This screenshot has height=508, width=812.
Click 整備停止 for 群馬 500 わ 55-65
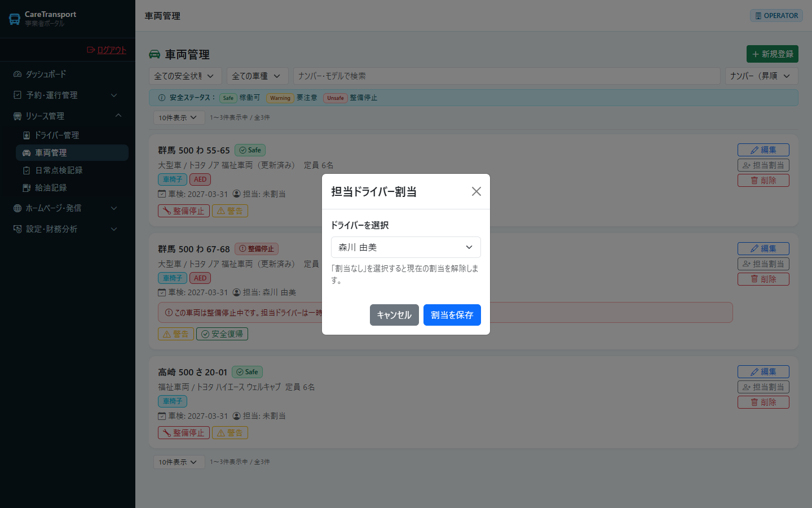(184, 211)
